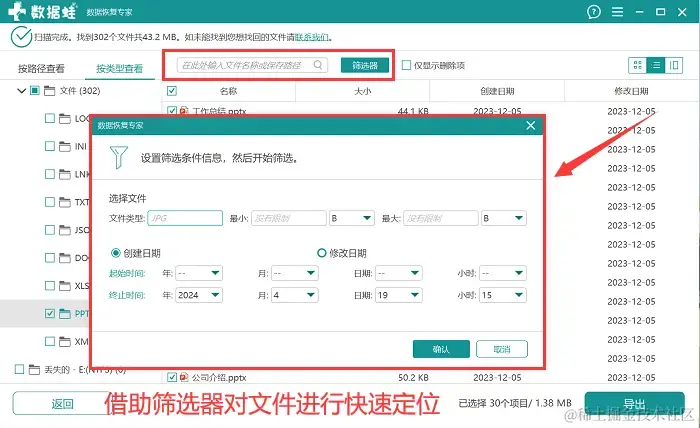The width and height of the screenshot is (700, 428).
Task: Switch to list view mode
Action: 655,66
